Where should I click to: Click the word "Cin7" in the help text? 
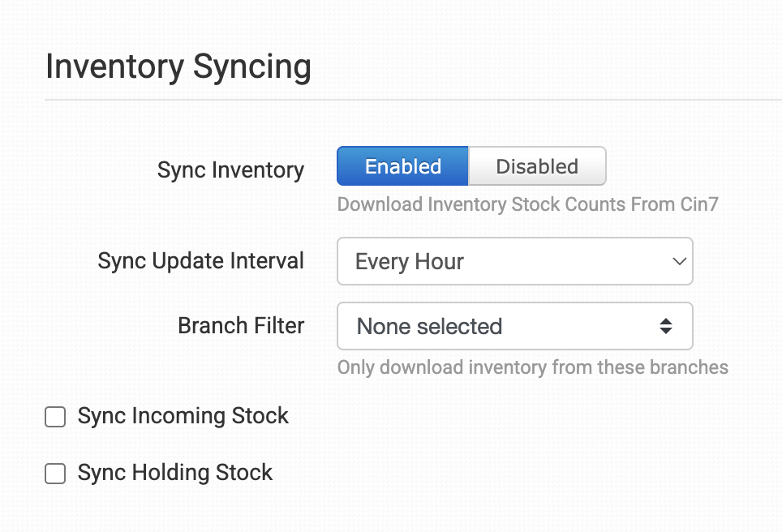pos(698,204)
